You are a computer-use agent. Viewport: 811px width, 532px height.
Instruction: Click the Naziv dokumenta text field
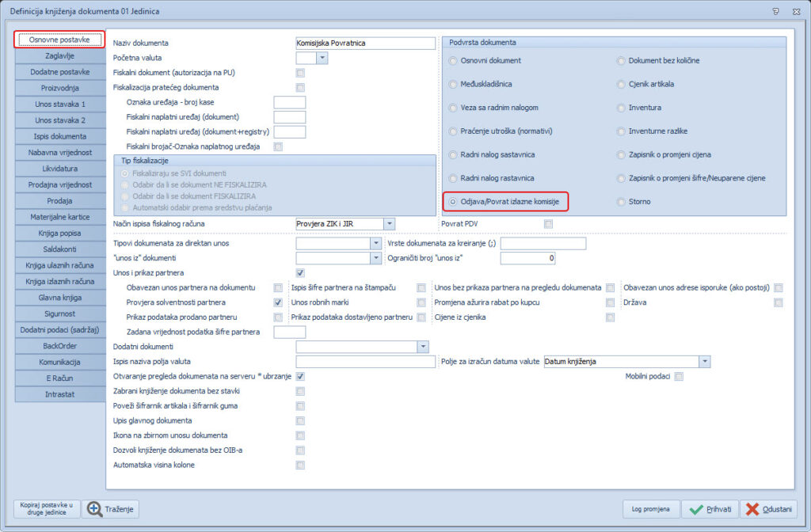(364, 44)
